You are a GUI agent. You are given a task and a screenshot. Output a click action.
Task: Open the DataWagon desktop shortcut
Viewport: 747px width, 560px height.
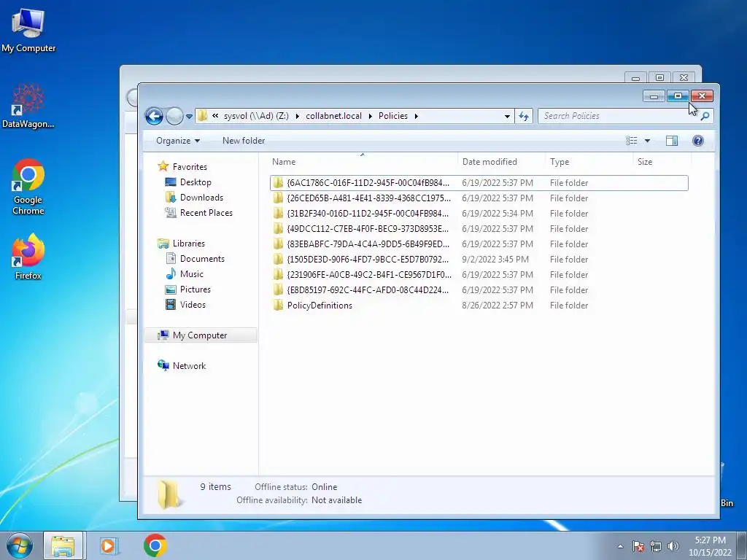point(28,106)
